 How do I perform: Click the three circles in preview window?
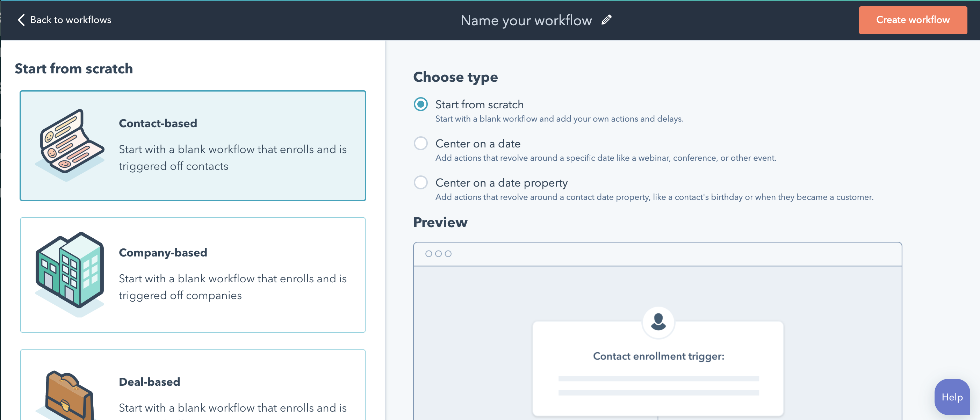pyautogui.click(x=438, y=254)
